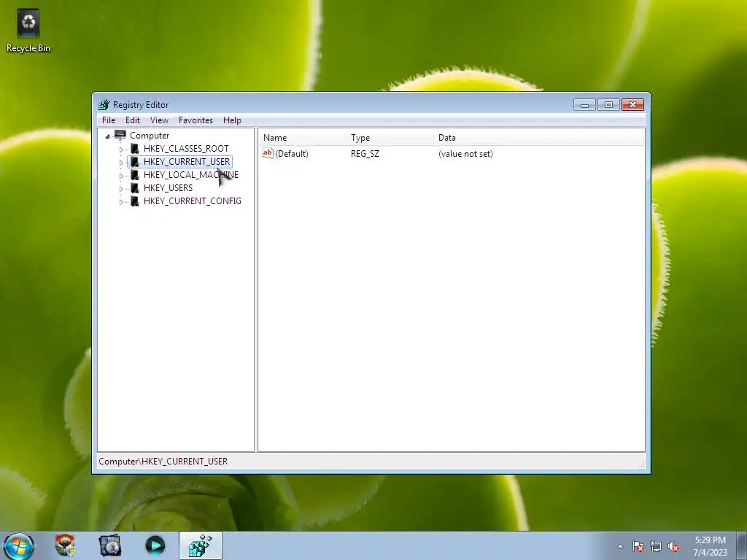Expand the HKEY_CURRENT_CONFIG key
This screenshot has height=560, width=747.
(x=121, y=202)
